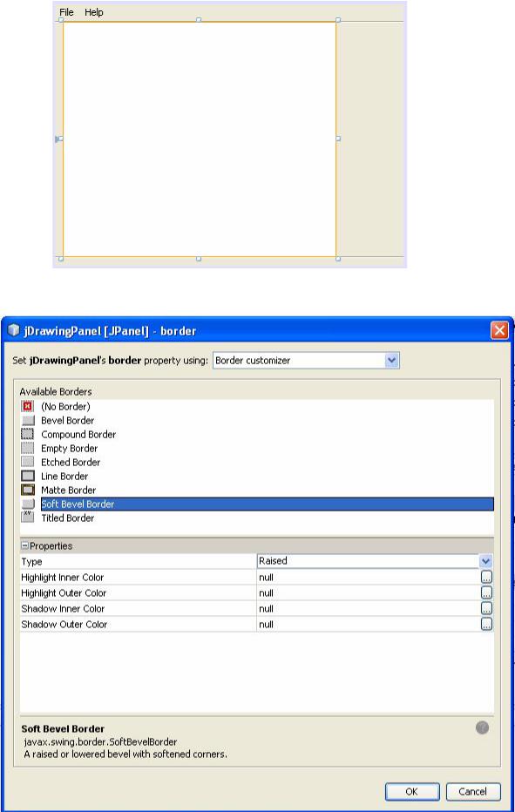Viewport: 515px width, 812px height.
Task: Collapse the Properties section
Action: point(24,545)
